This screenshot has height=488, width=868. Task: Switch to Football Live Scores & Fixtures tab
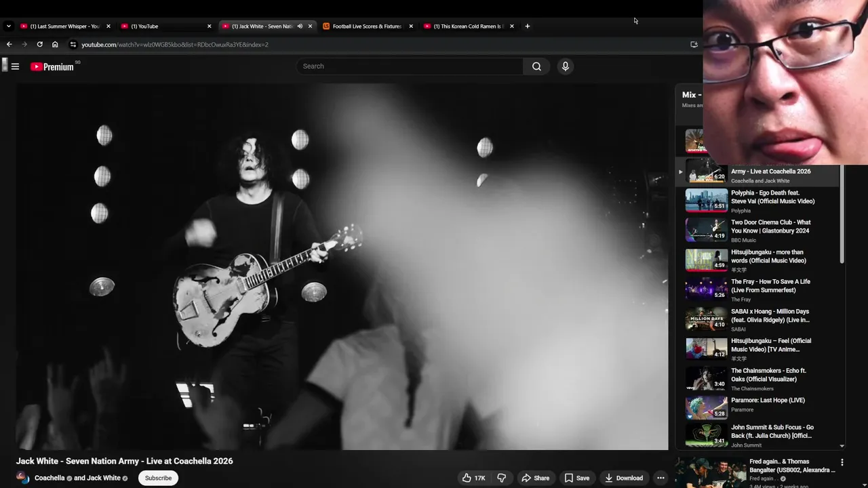pyautogui.click(x=367, y=26)
